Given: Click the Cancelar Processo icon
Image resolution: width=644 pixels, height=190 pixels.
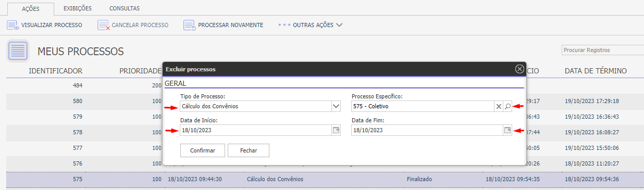Looking at the screenshot, I should tap(103, 24).
